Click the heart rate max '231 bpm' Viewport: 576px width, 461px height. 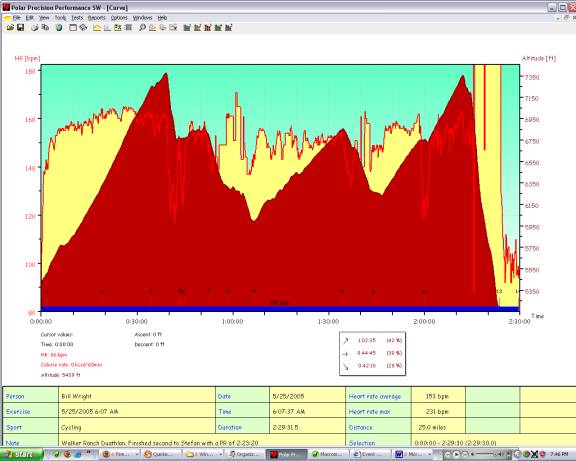pos(438,411)
